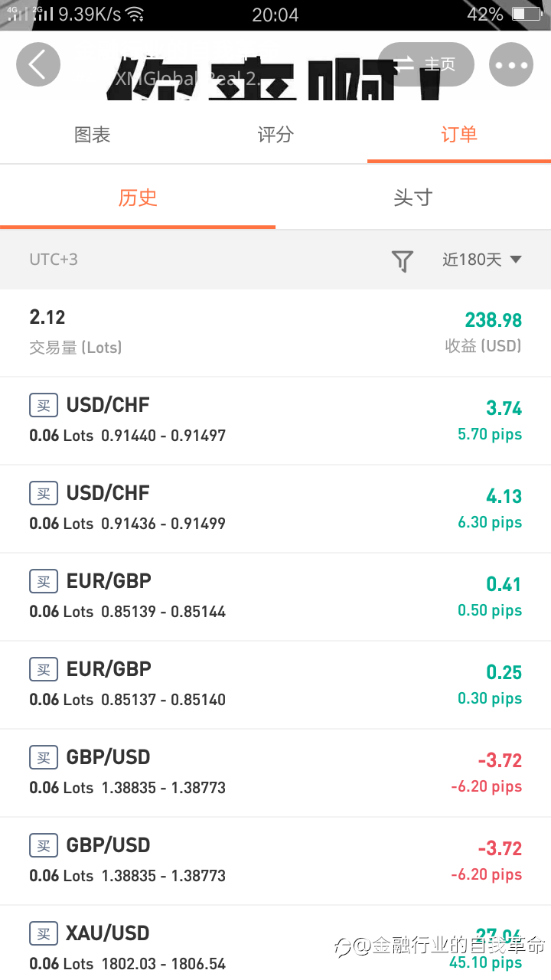Switch to the 评分 tab
This screenshot has width=551, height=980.
[275, 135]
